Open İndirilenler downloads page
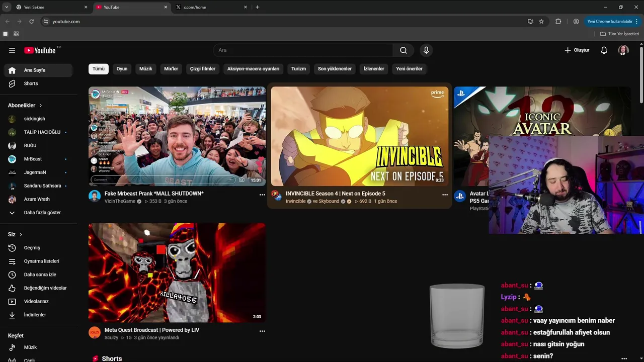This screenshot has height=362, width=644. point(38,315)
